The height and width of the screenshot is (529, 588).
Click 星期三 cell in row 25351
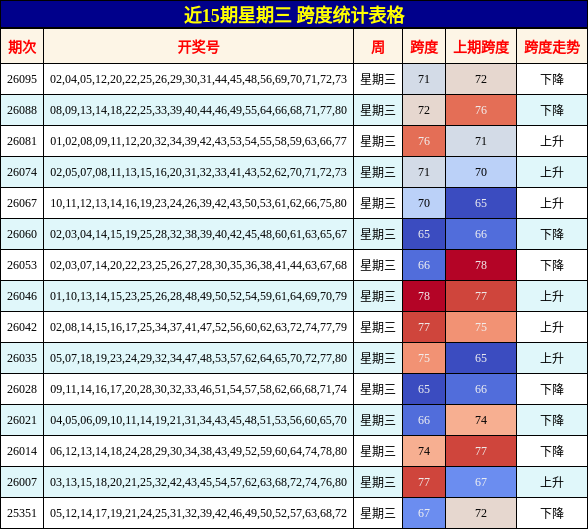(x=378, y=513)
